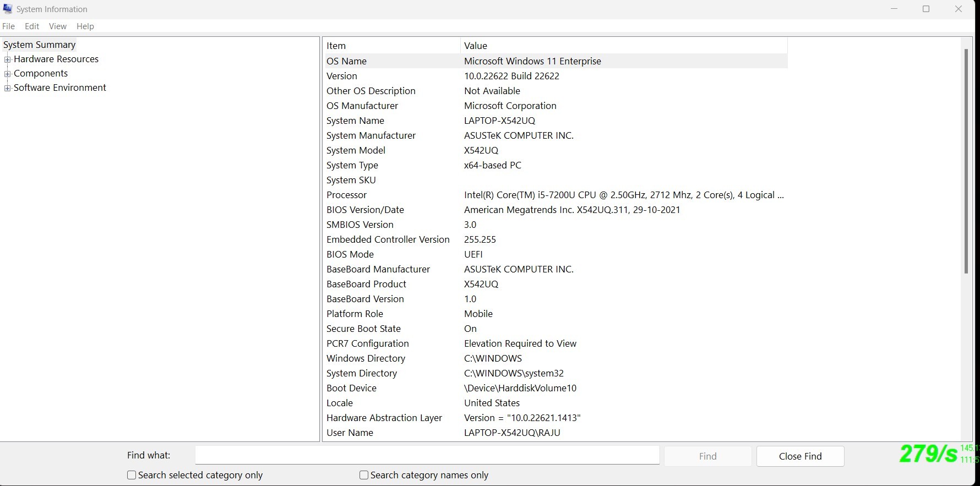The image size is (980, 486).
Task: Focus the Find what input field
Action: click(427, 455)
